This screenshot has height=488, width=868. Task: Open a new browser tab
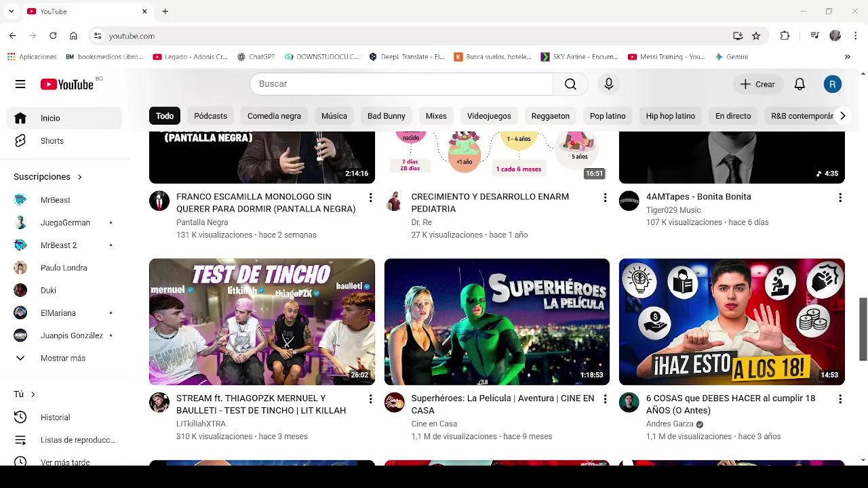pyautogui.click(x=165, y=12)
